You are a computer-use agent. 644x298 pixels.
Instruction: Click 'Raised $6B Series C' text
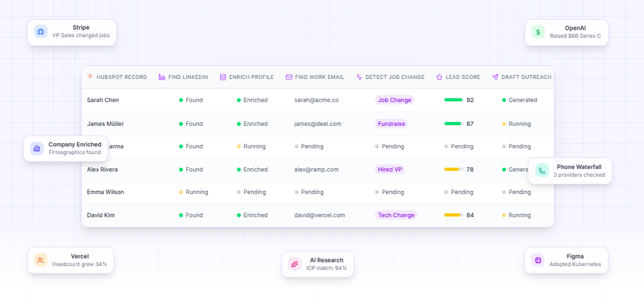click(575, 36)
